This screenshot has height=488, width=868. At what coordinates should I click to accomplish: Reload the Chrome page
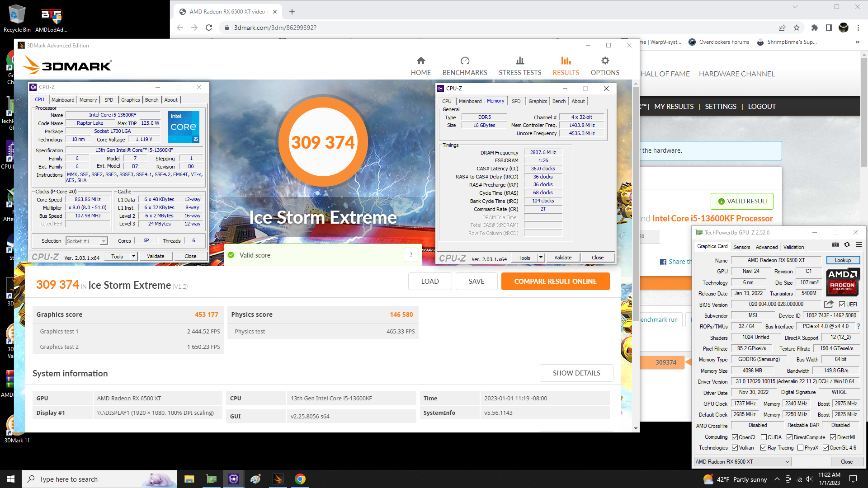point(209,28)
